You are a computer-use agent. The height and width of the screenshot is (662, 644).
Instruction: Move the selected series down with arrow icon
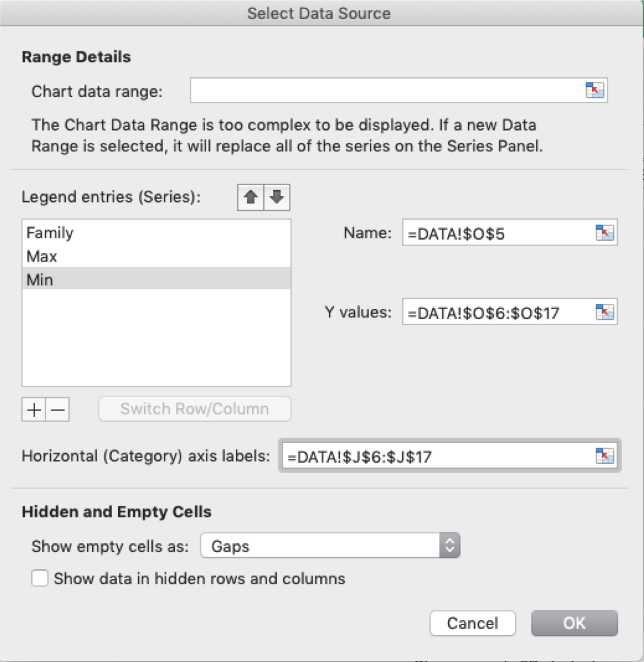point(276,197)
